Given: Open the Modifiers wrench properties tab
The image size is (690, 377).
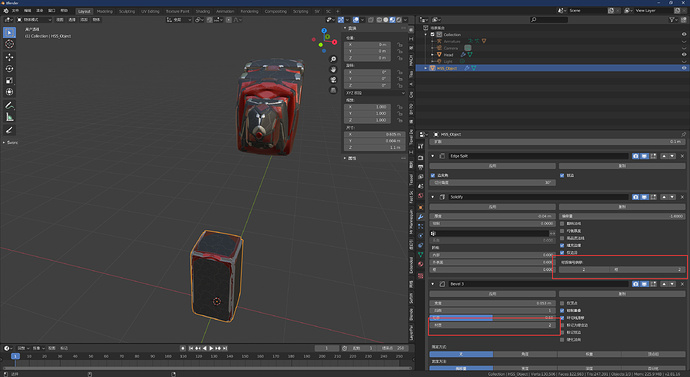Looking at the screenshot, I should coord(420,217).
